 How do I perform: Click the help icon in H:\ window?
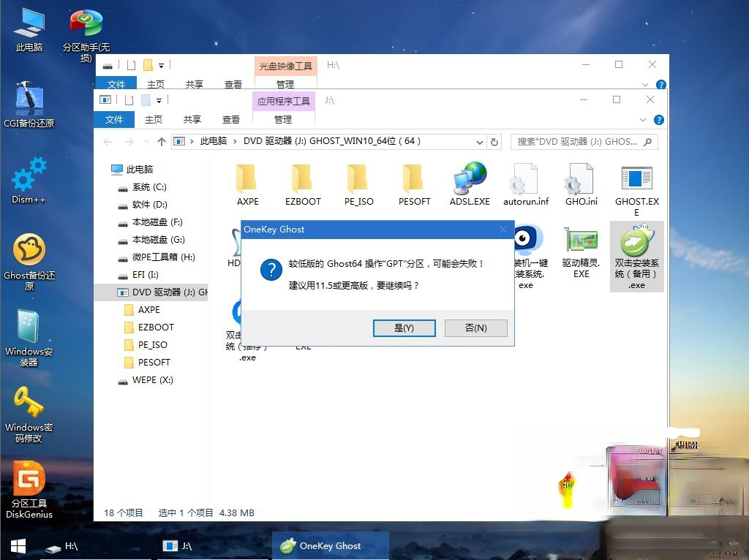point(660,85)
